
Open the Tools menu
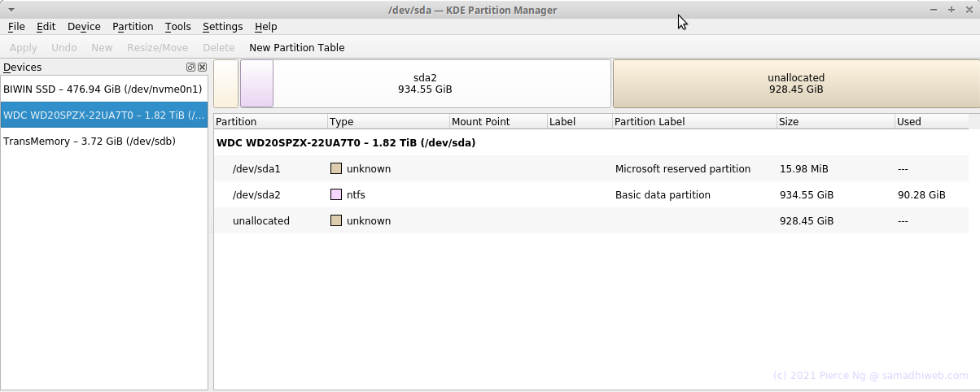click(x=177, y=27)
